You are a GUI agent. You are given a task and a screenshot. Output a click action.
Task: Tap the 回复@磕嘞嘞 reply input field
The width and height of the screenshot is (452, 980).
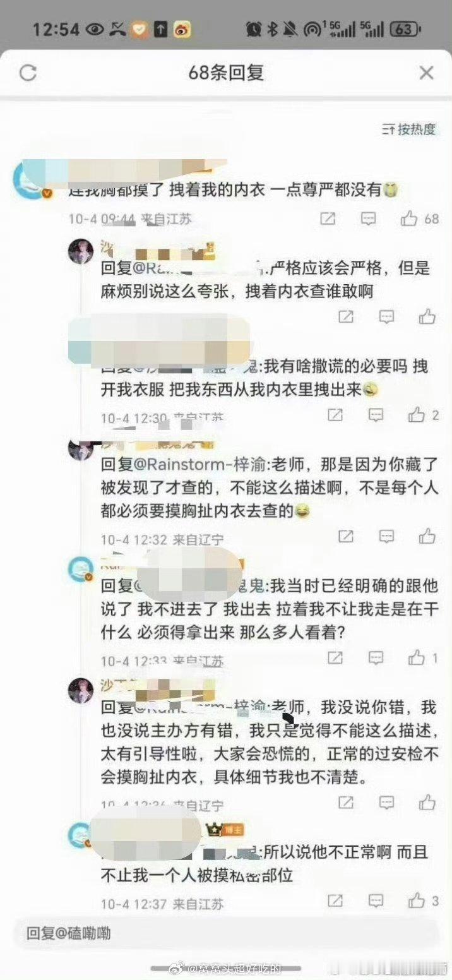click(226, 933)
